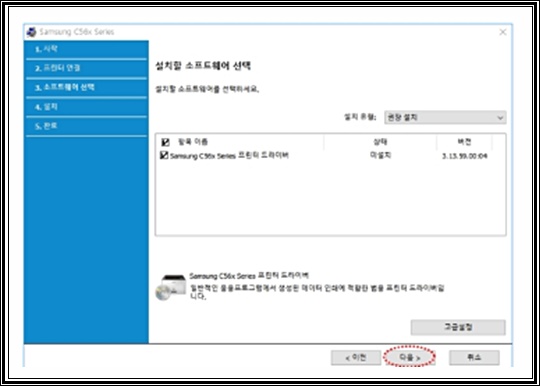
Task: Click the 버전 column header
Action: tap(464, 142)
